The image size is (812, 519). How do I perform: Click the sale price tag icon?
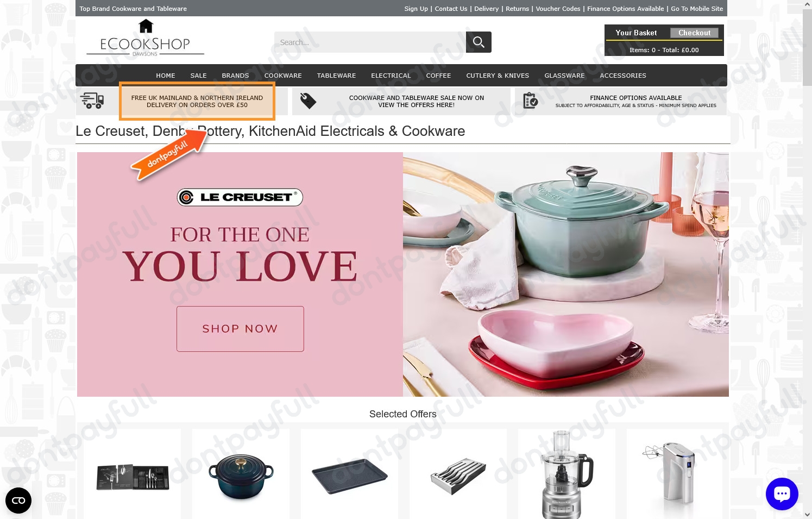(308, 101)
